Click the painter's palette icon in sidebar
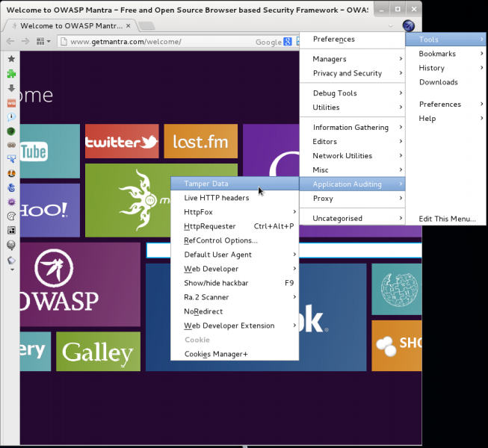 coord(11,216)
